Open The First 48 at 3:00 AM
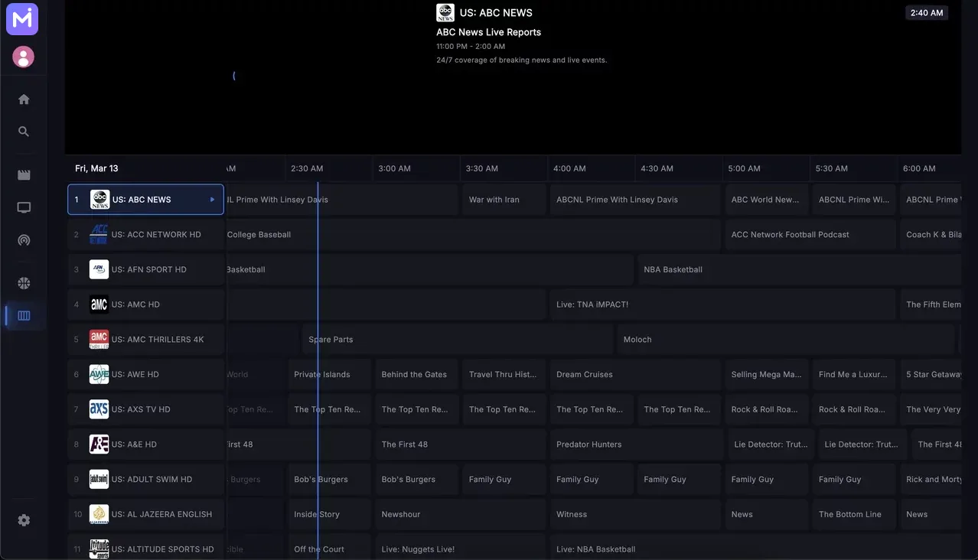Viewport: 978px width, 560px height. pos(461,444)
